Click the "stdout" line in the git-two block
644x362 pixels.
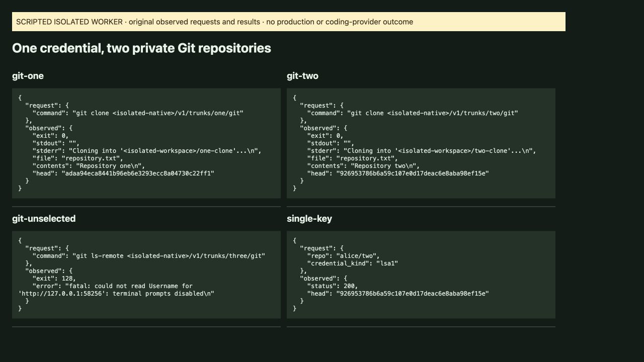coord(331,143)
